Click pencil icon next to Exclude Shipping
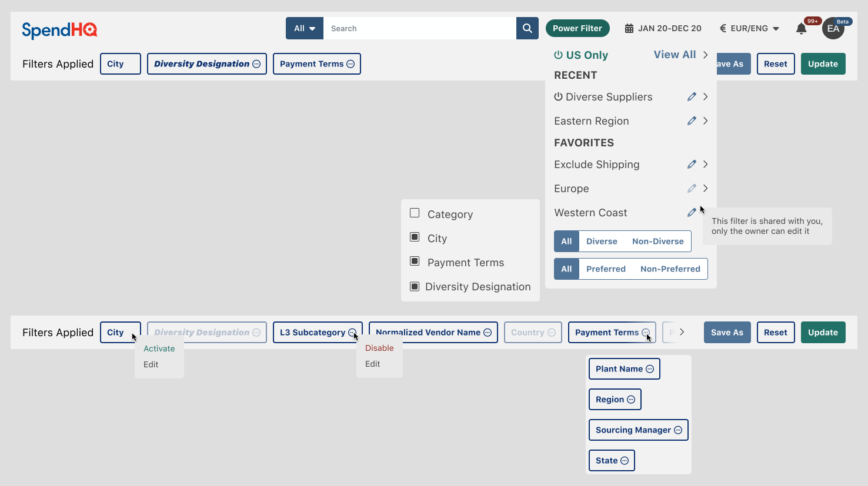Screen dimensions: 868x486 coord(692,165)
